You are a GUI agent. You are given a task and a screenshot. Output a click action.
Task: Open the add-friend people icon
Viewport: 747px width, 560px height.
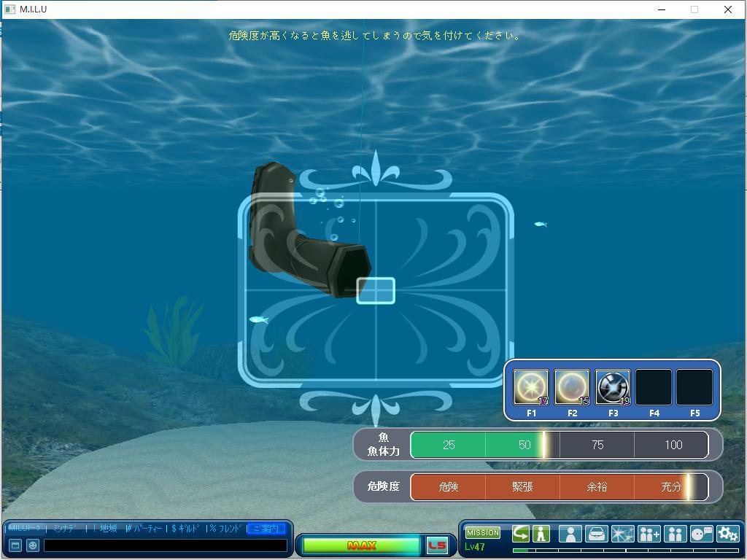tap(649, 534)
